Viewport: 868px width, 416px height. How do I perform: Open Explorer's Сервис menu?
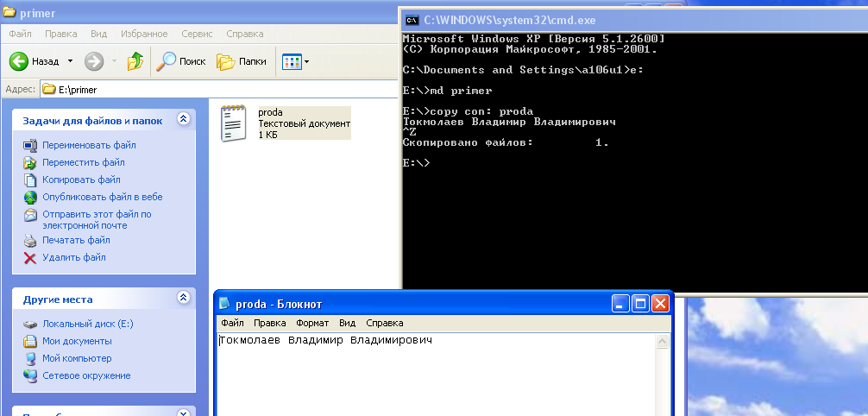coord(197,34)
